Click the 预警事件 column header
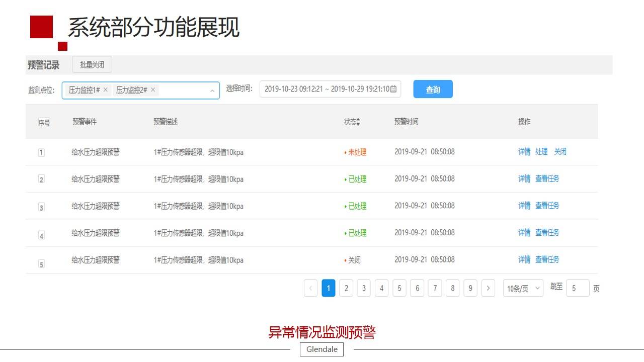 click(x=85, y=122)
